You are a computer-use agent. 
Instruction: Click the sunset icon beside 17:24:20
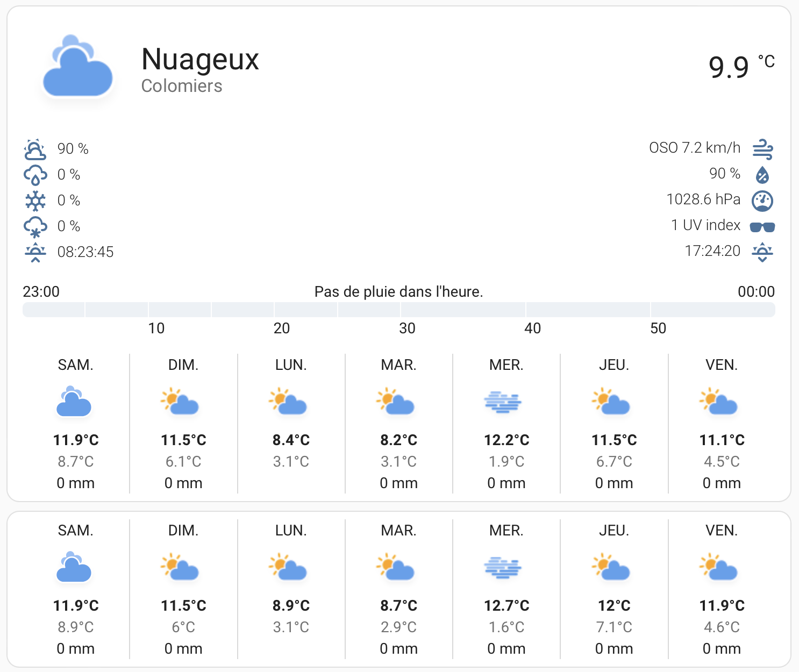(x=762, y=252)
